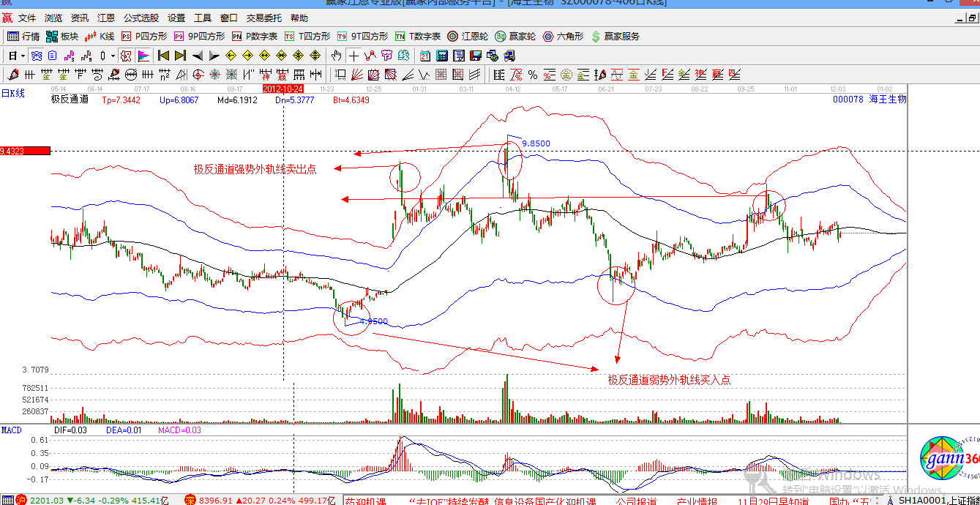980x505 pixels.
Task: Jump to first bar with skip-back arrow
Action: [x=163, y=56]
